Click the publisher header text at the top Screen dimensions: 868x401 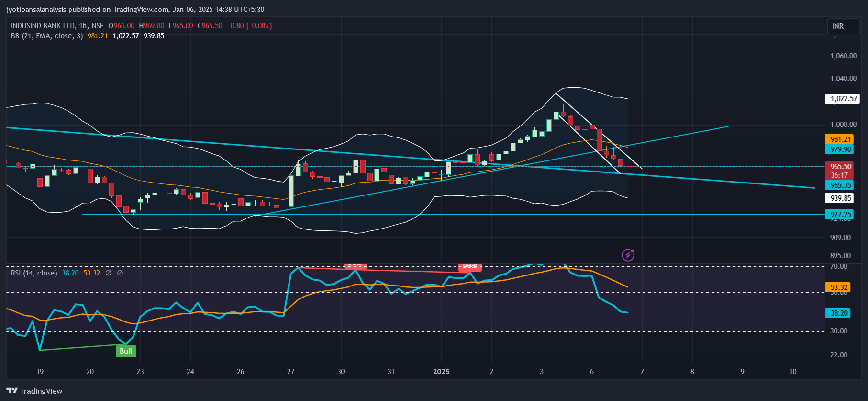point(135,10)
